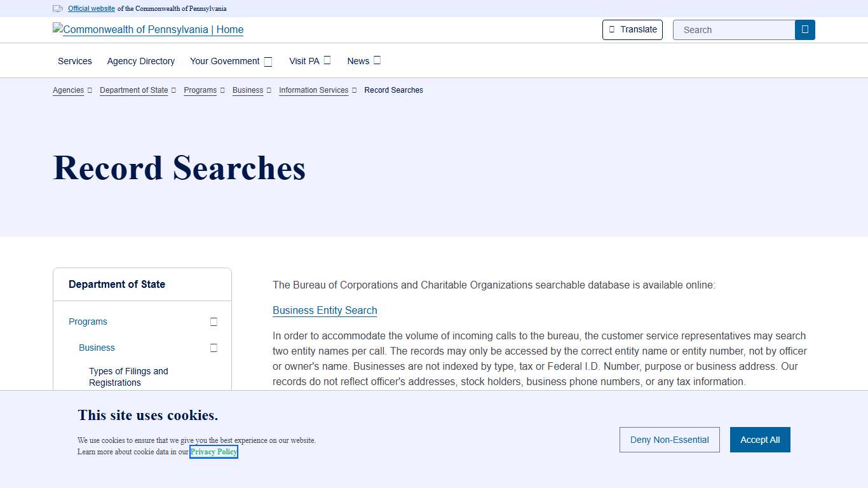
Task: Navigate to Department of State breadcrumb
Action: tap(133, 90)
